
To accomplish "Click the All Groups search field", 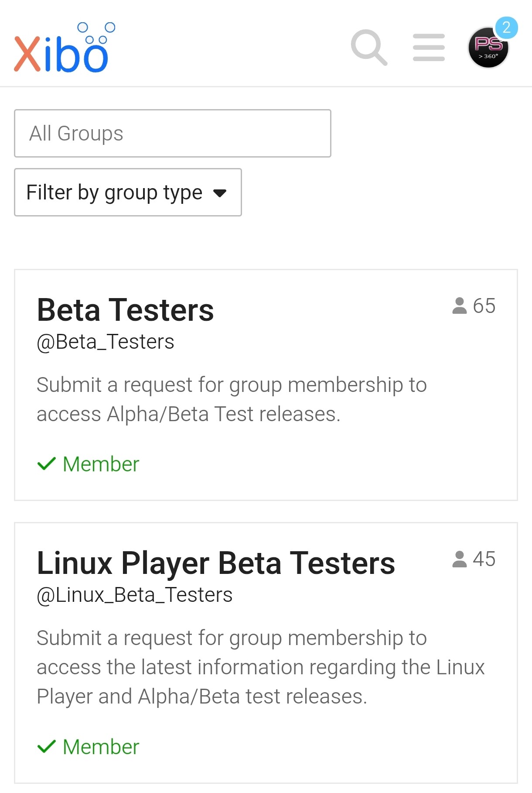I will (173, 133).
